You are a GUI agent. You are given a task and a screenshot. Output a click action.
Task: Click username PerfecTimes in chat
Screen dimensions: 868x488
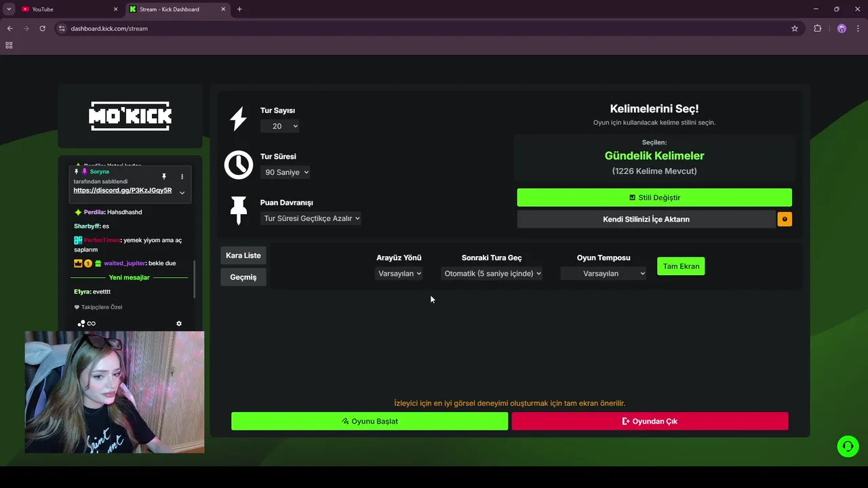(x=102, y=240)
